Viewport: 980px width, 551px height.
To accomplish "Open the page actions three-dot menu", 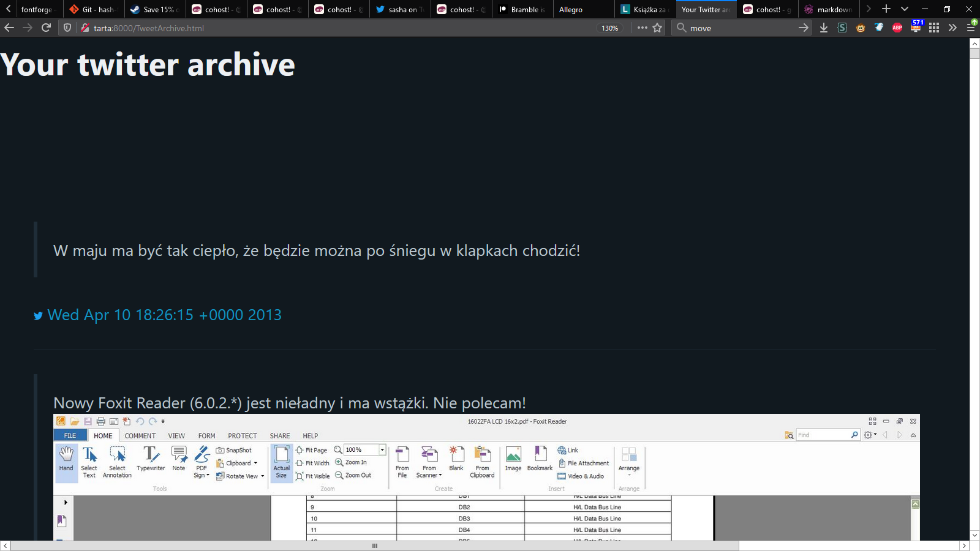I will (642, 28).
